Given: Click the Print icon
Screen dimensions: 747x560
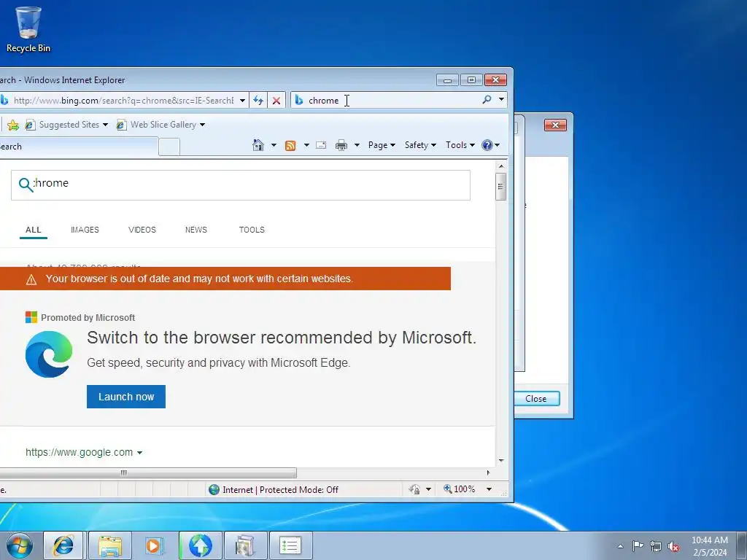Looking at the screenshot, I should pos(341,145).
